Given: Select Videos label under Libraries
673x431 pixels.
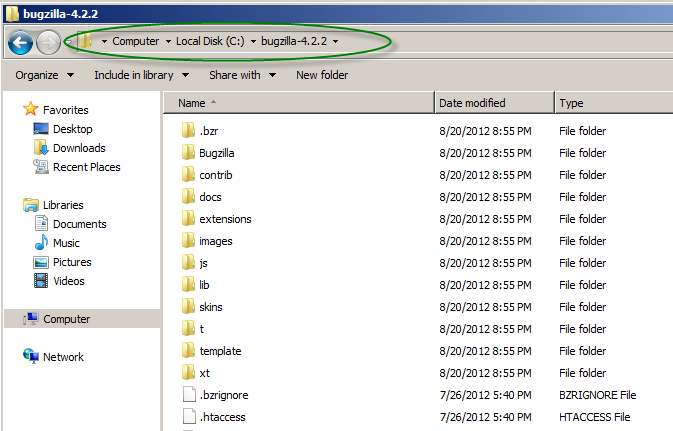Looking at the screenshot, I should (69, 281).
